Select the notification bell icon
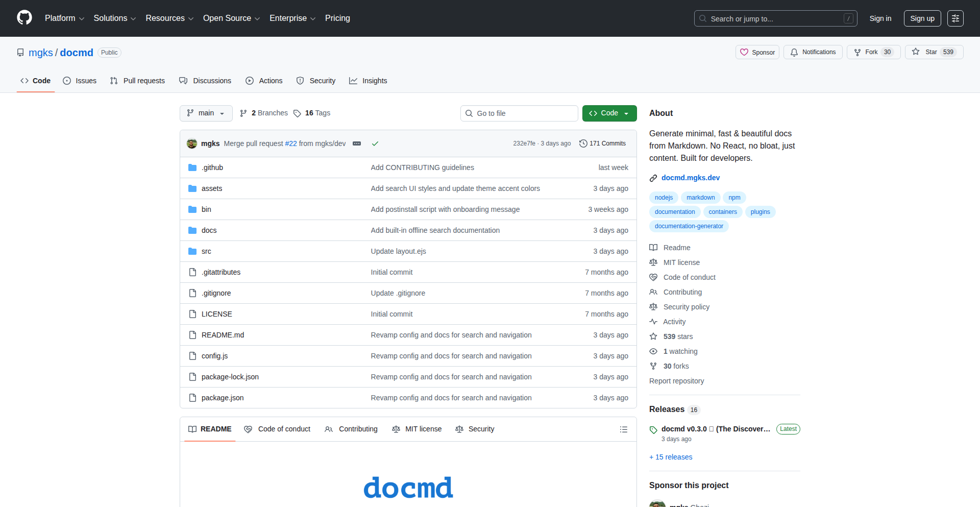Image resolution: width=980 pixels, height=507 pixels. [x=794, y=52]
